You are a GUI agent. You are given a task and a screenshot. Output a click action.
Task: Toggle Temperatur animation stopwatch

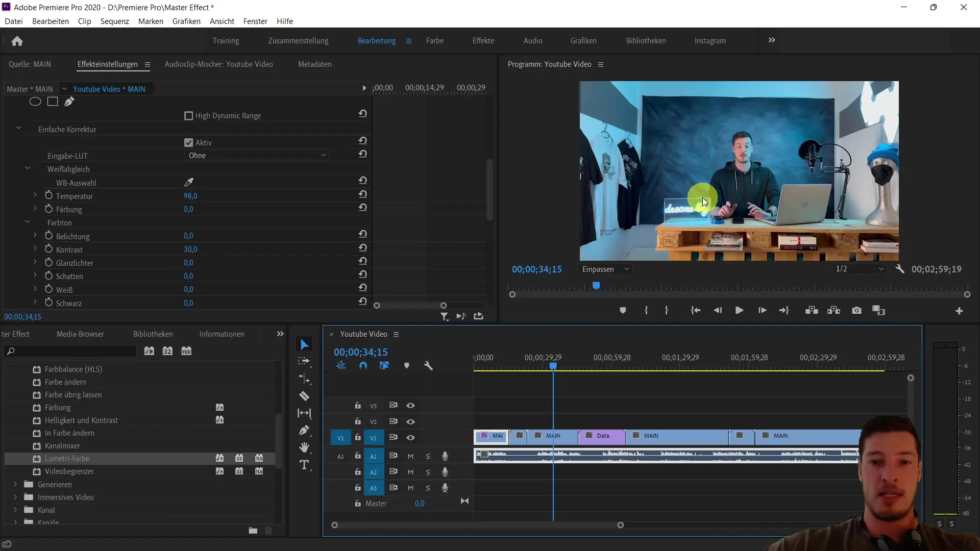tap(48, 195)
